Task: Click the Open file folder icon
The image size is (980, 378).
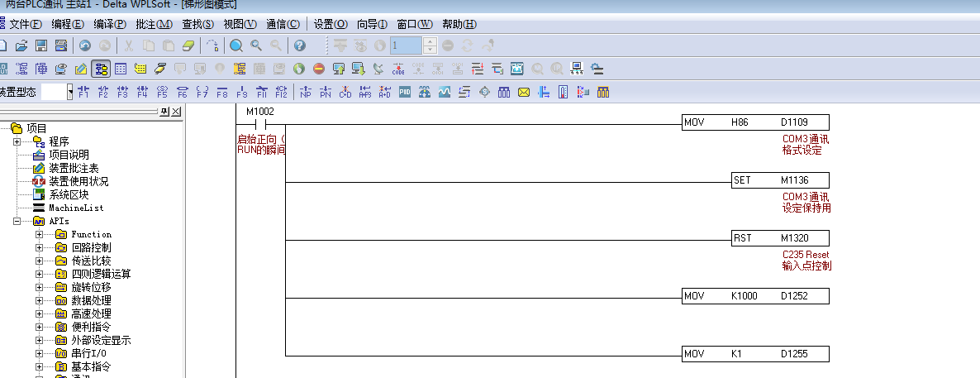Action: (21, 45)
